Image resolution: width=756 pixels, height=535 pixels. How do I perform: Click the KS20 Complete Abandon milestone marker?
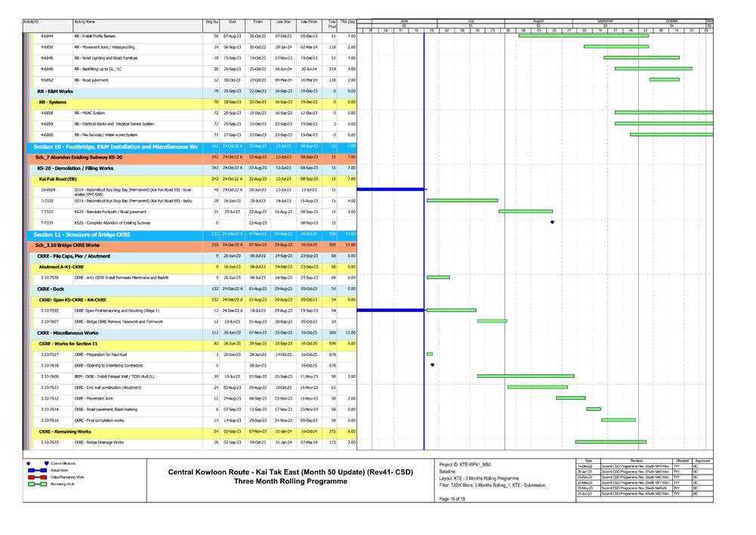552,222
